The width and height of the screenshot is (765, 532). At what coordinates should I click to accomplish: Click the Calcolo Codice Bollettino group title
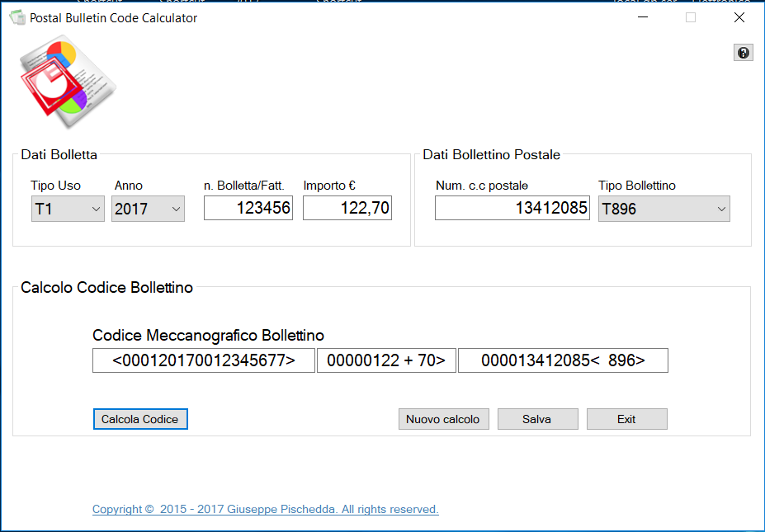pos(106,287)
